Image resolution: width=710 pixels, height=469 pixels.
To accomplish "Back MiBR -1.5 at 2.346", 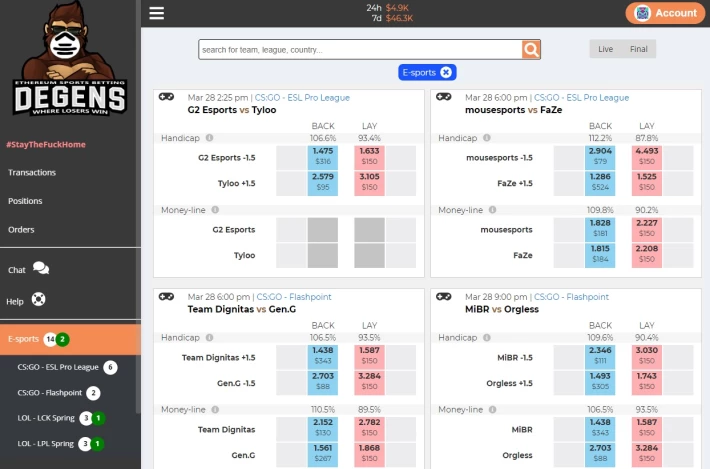I will (x=600, y=357).
